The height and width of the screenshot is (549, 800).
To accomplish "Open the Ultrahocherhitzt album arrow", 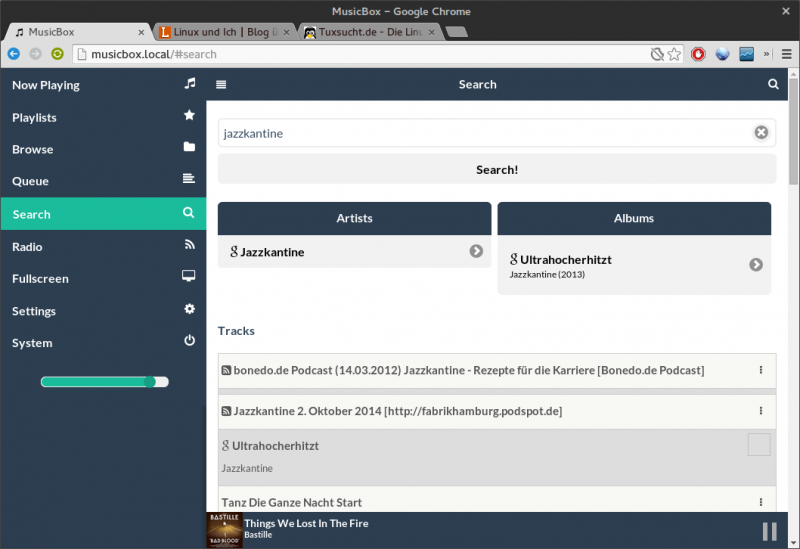I will 756,265.
